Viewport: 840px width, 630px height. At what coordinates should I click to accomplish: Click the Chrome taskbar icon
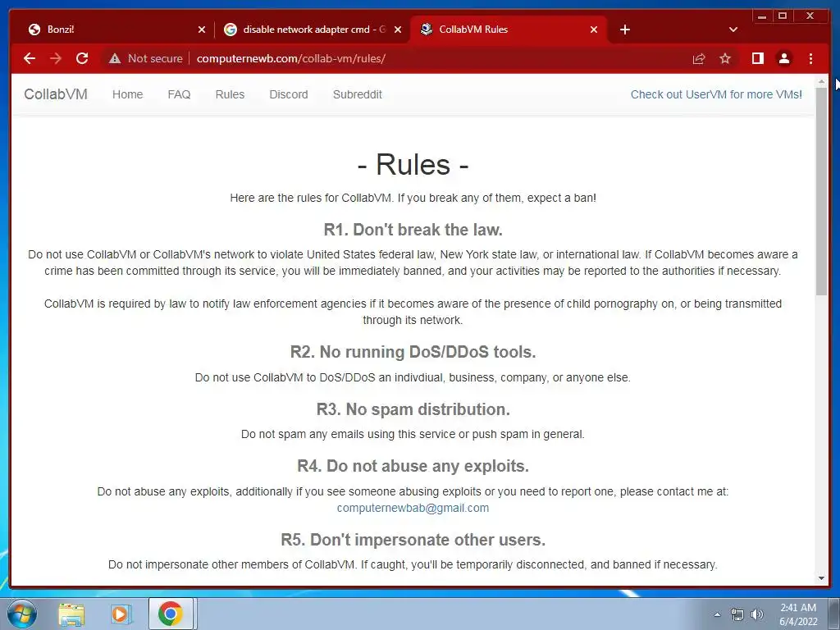[171, 614]
